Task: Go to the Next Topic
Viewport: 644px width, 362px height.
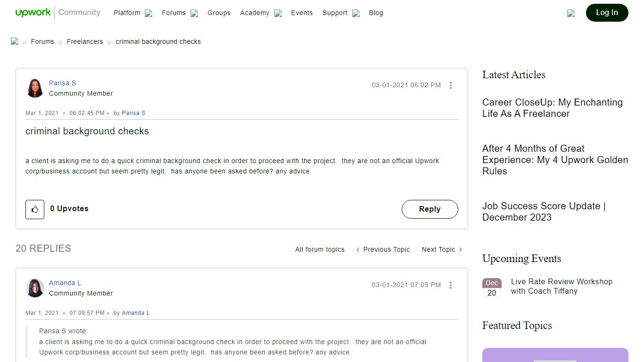Action: click(x=442, y=249)
